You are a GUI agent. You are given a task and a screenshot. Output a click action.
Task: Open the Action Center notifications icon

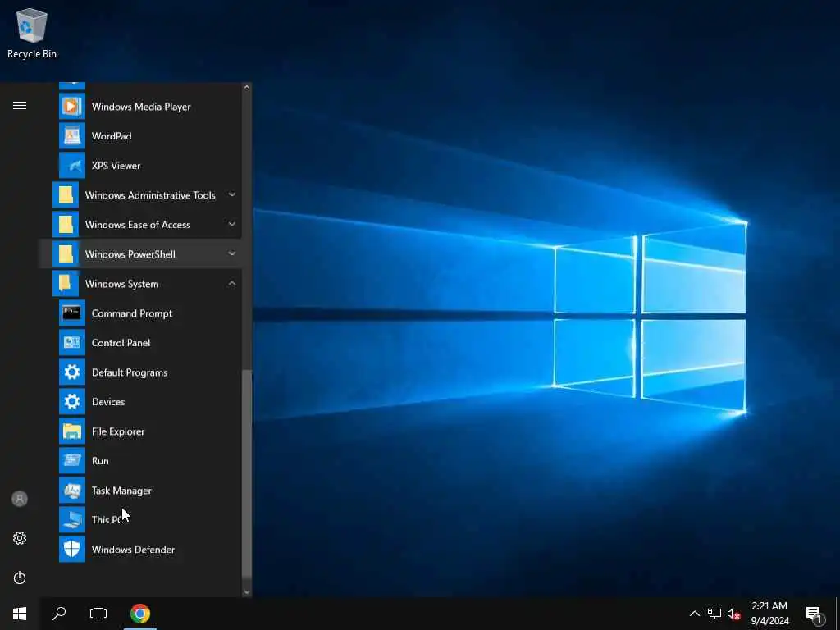(x=814, y=614)
